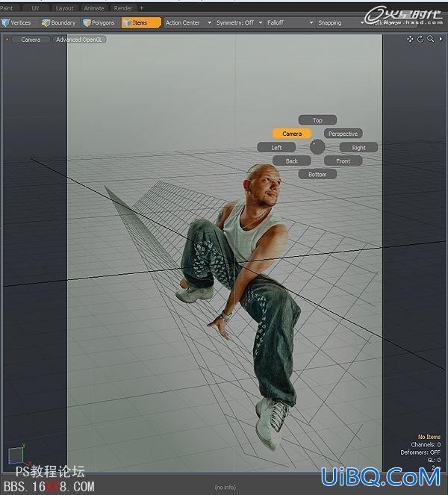Add a new layout tab with plus
Image resolution: width=448 pixels, height=495 pixels.
(x=141, y=8)
